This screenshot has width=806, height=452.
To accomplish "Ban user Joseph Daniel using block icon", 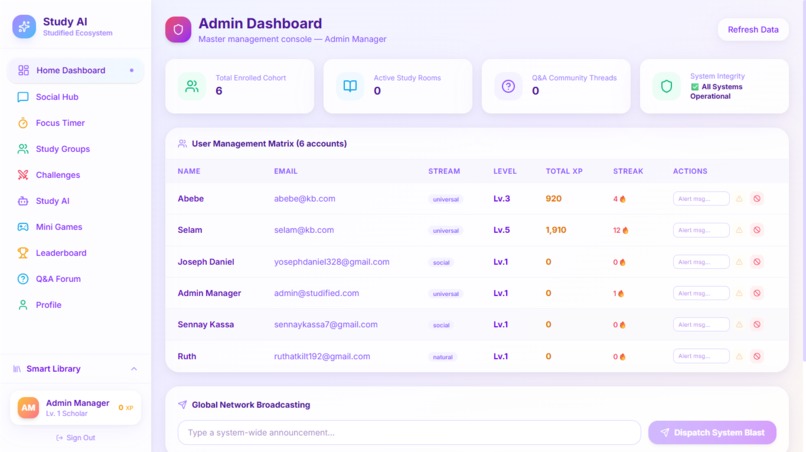I will point(757,262).
